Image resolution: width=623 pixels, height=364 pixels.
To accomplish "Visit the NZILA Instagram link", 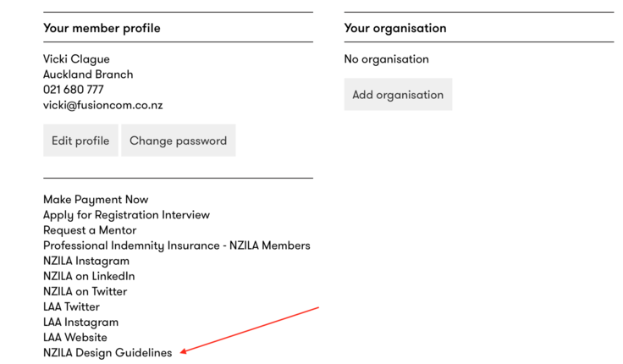I will (86, 261).
